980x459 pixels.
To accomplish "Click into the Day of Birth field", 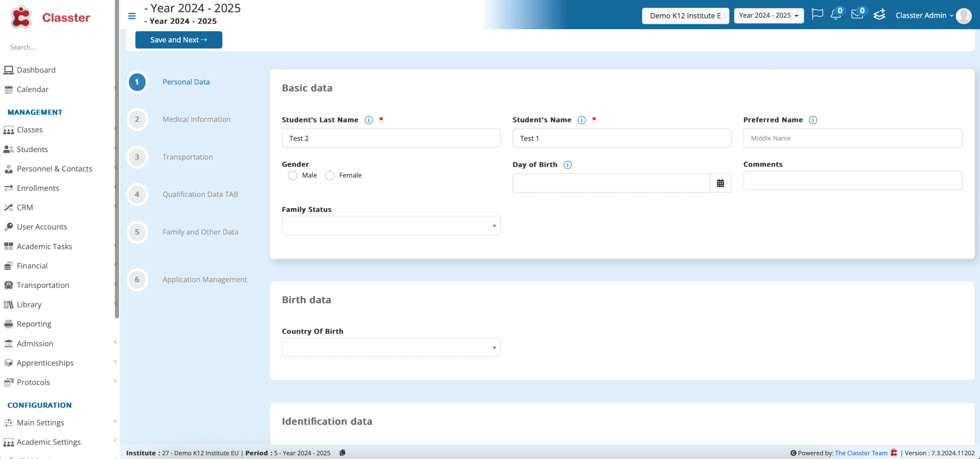I will pyautogui.click(x=611, y=183).
